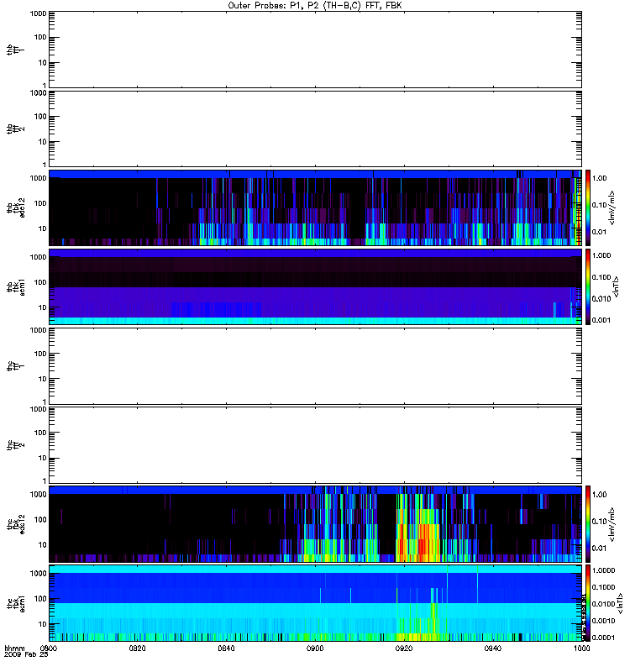Viewport: 630px width, 672px height.
Task: Click the "0940" time axis label
Action: click(x=493, y=648)
